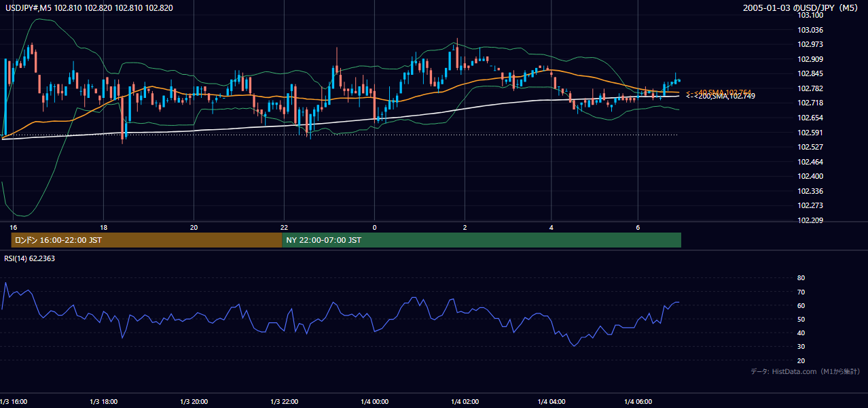
Task: Click RSI scale value 60
Action: (x=801, y=305)
